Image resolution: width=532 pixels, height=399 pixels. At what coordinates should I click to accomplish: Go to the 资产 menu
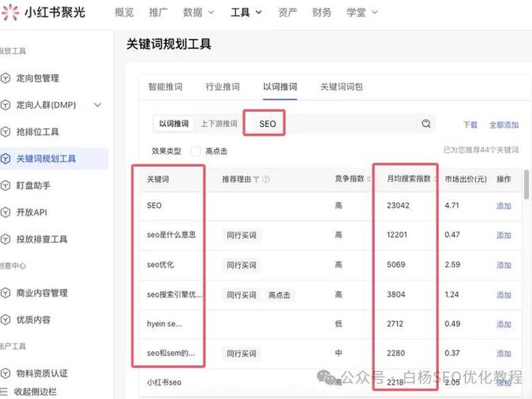(x=287, y=13)
